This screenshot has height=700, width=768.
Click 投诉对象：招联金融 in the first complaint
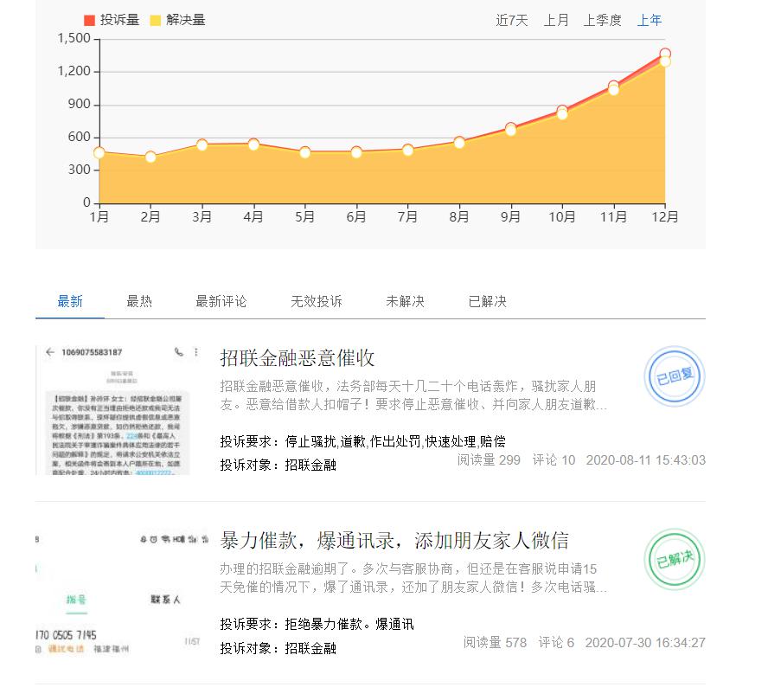[278, 465]
